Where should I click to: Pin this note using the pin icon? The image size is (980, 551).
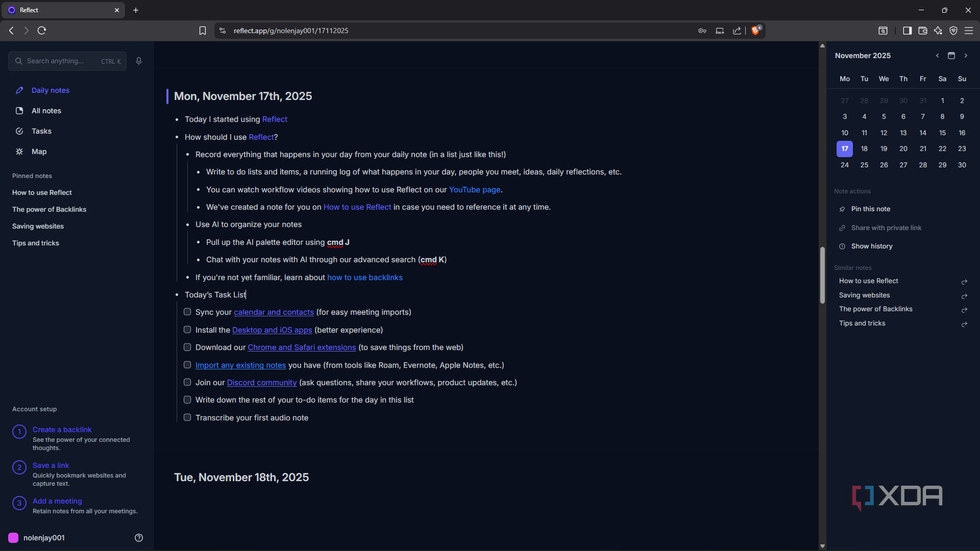[x=871, y=208]
